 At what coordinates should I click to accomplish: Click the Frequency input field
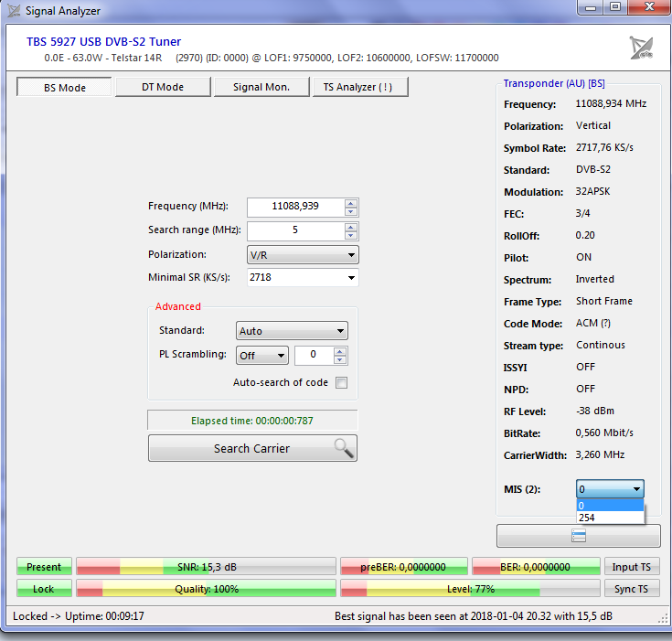coord(294,207)
